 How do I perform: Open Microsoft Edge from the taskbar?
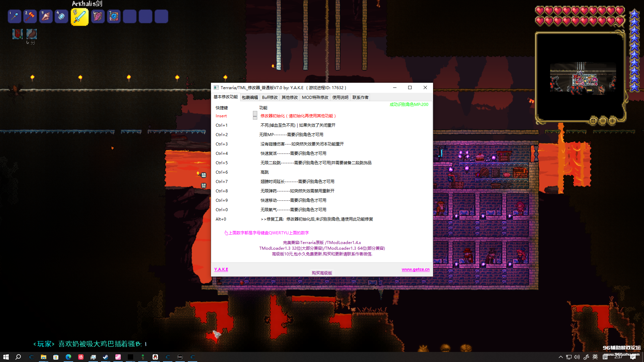point(68,357)
